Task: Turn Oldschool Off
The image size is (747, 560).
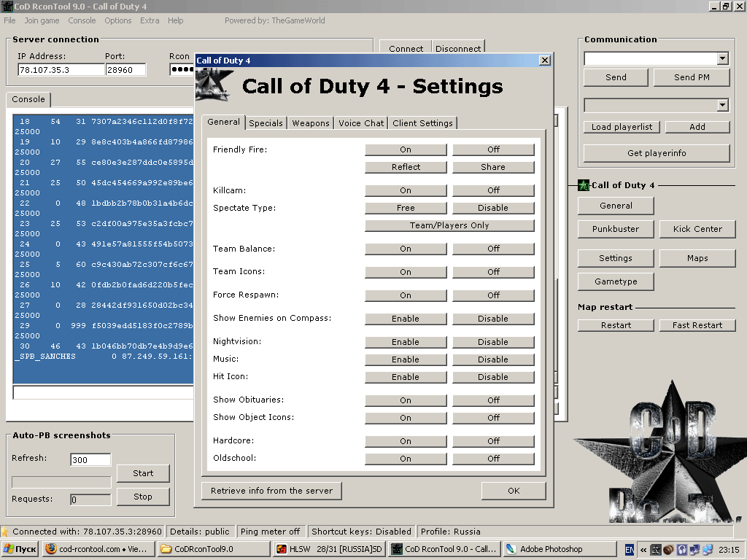Action: 494,459
